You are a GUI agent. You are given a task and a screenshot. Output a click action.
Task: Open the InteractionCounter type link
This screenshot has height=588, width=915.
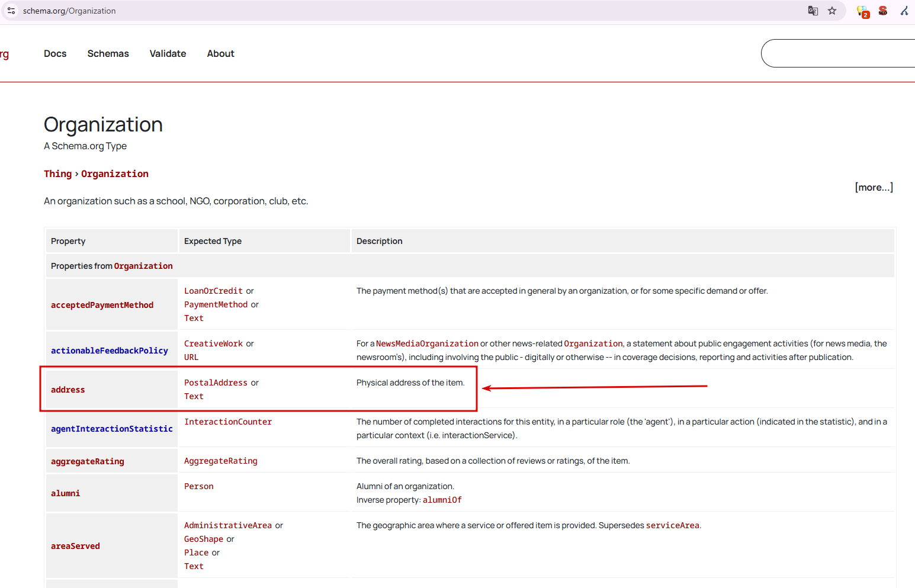click(228, 422)
